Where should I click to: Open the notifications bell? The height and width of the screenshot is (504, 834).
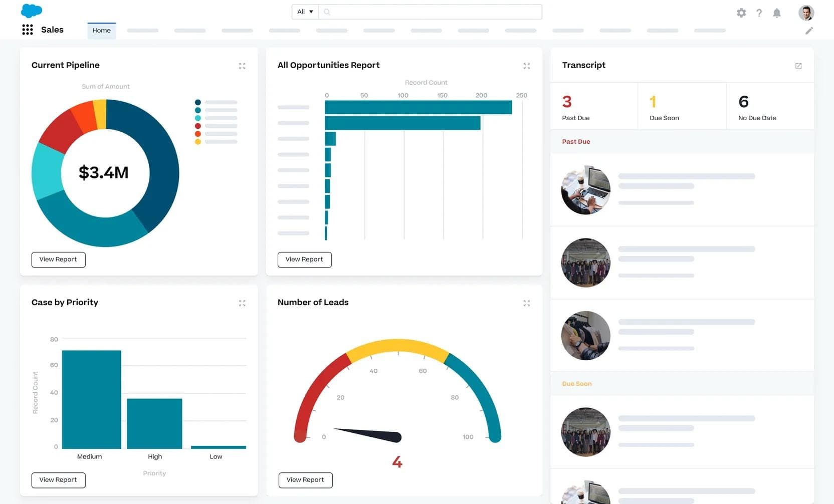pos(776,13)
